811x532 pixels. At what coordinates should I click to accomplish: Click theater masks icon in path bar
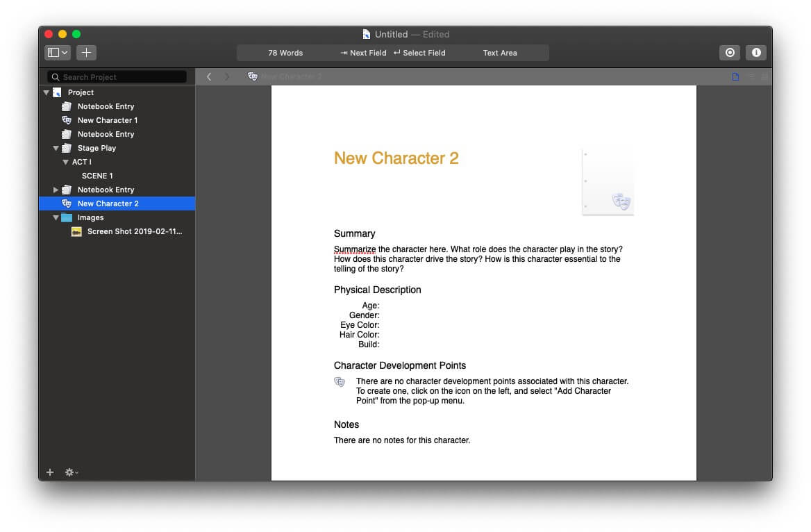coord(253,76)
